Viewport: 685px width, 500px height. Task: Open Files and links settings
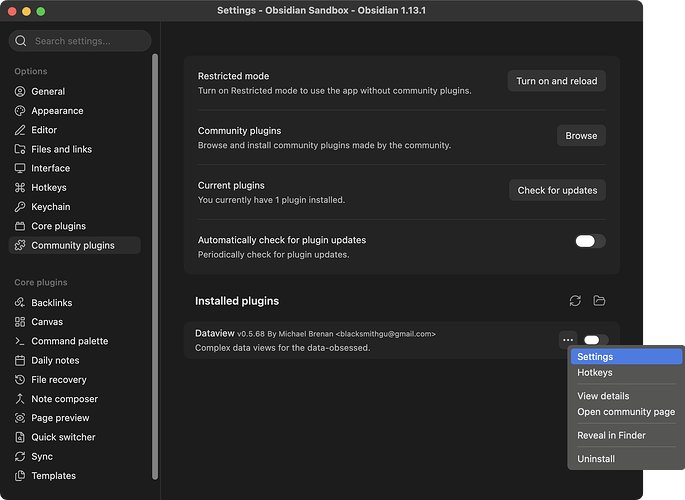tap(74, 149)
